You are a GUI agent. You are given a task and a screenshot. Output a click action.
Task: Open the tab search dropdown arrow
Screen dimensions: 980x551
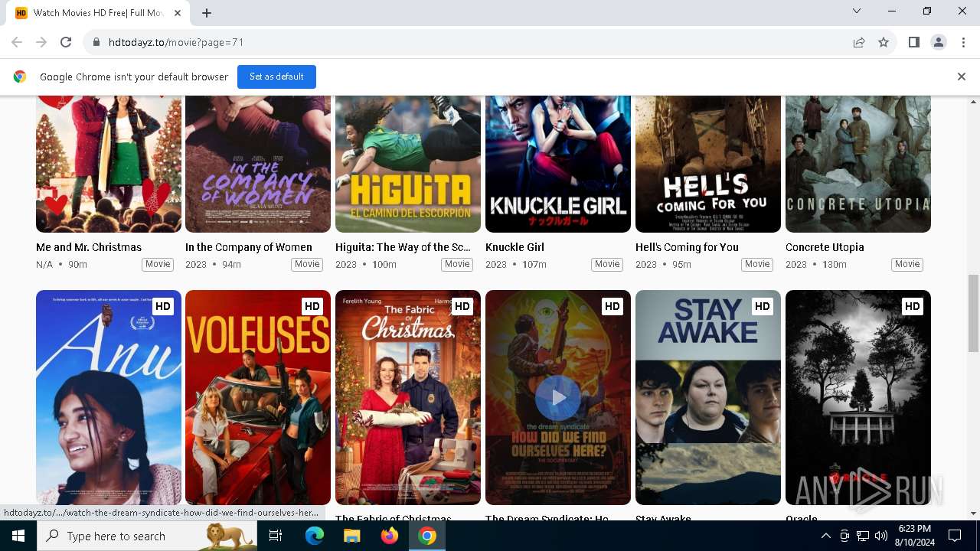857,11
